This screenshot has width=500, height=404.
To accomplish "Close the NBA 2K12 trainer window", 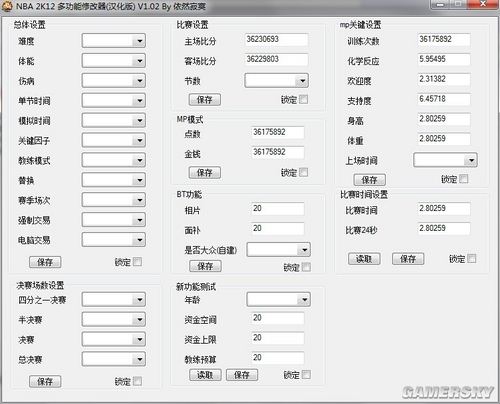I will 483,4.
